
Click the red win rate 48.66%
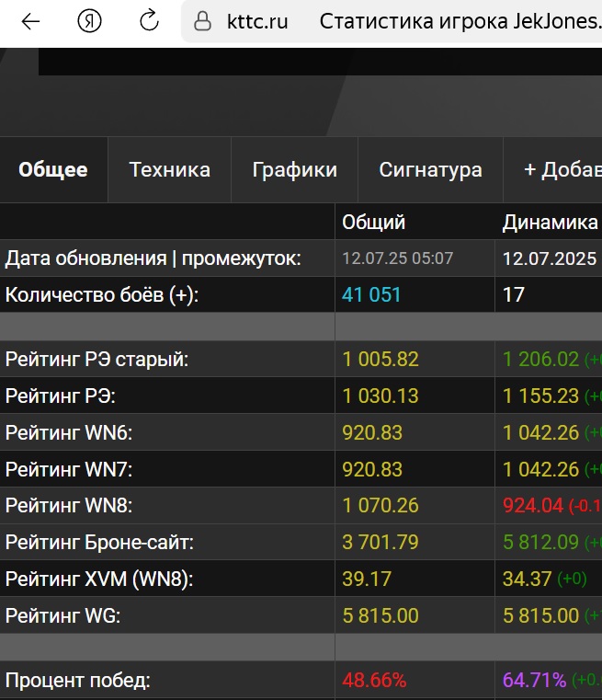(x=374, y=682)
